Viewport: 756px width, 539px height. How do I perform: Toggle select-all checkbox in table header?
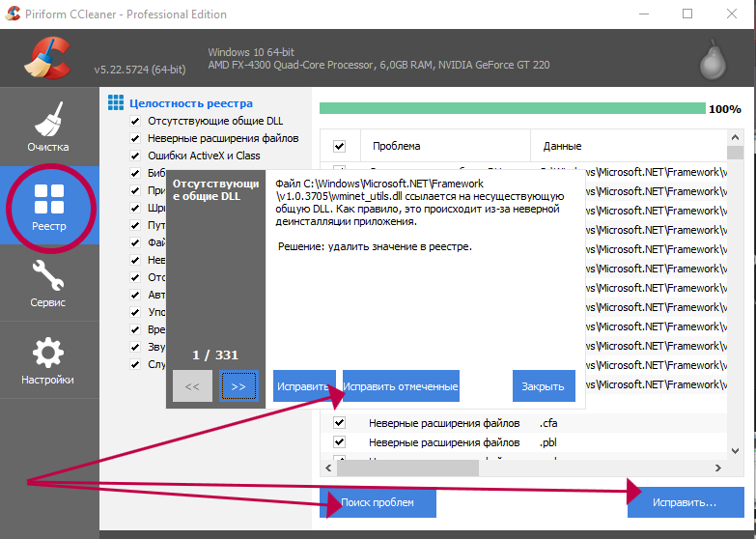(340, 147)
